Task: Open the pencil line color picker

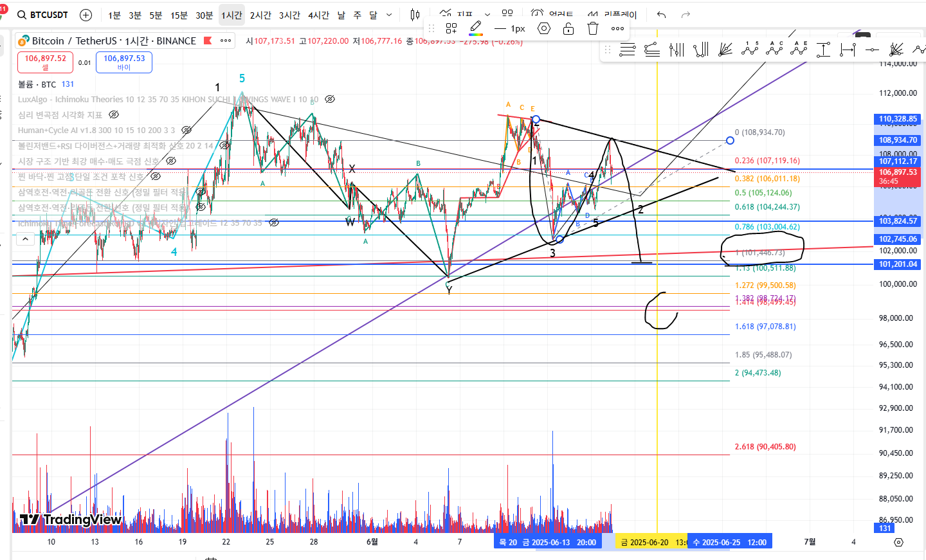Action: (476, 28)
